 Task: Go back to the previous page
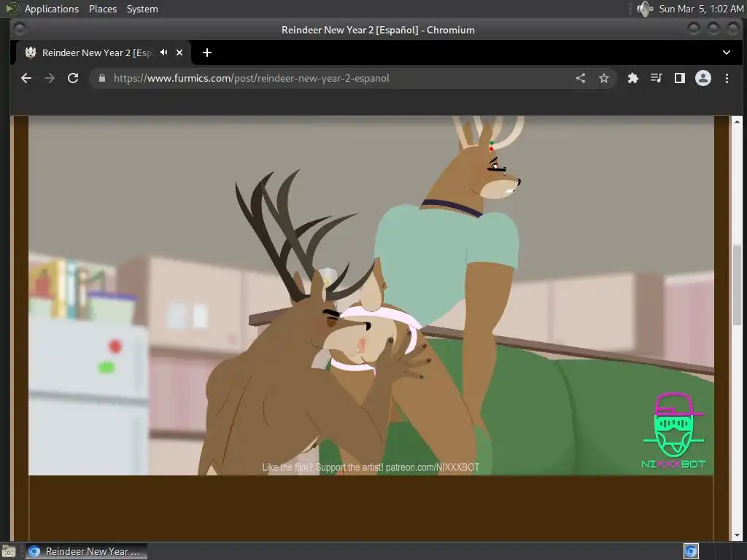click(x=26, y=78)
